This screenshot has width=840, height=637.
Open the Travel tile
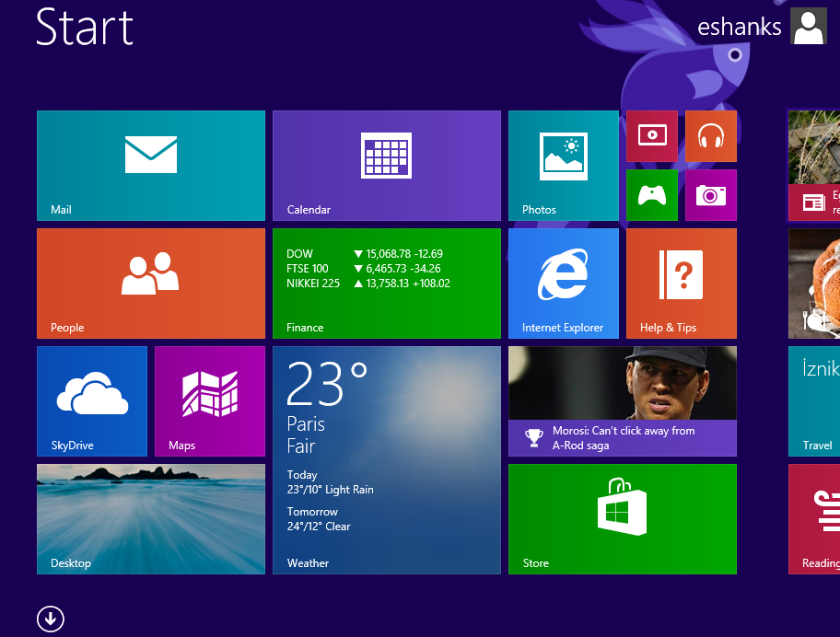click(x=814, y=401)
